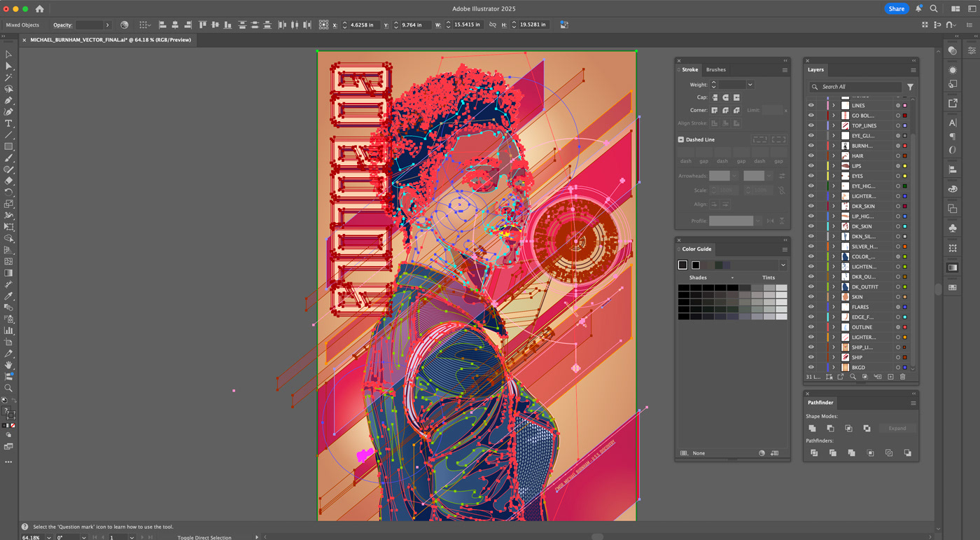Hide the SHIP layer

pos(811,357)
